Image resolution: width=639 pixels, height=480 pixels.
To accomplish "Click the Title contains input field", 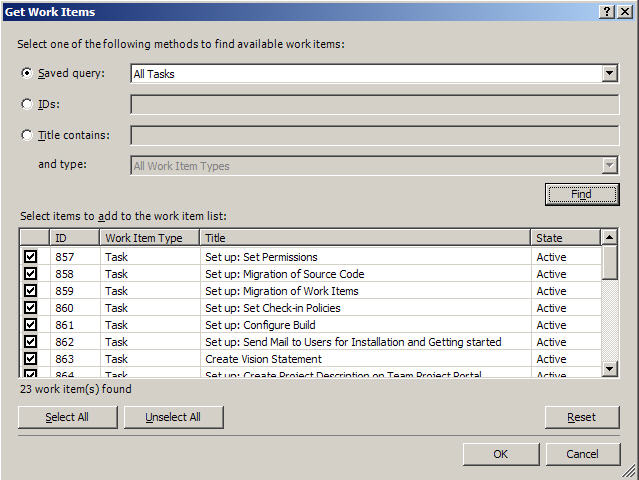I will 375,135.
